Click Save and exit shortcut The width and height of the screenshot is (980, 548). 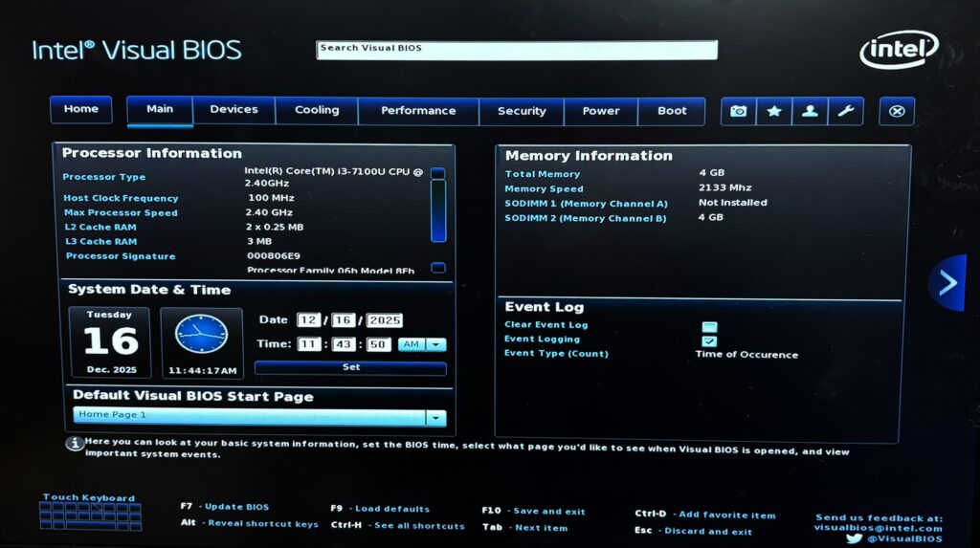549,511
